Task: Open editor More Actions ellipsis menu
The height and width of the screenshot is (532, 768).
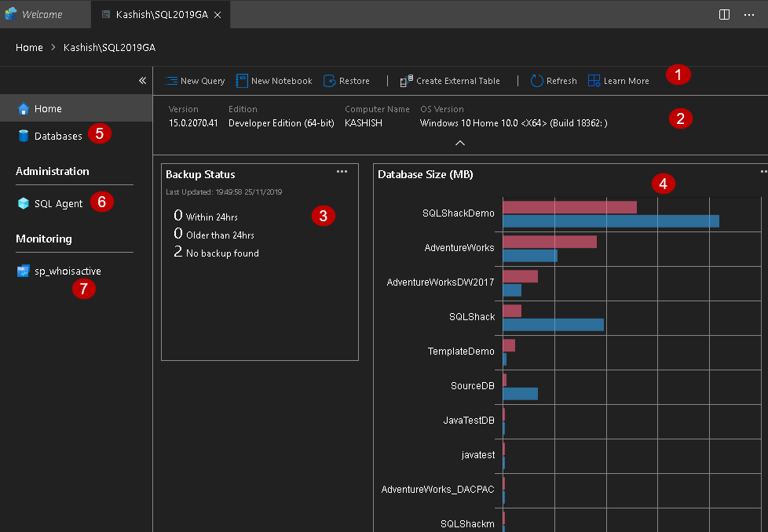Action: coord(748,15)
